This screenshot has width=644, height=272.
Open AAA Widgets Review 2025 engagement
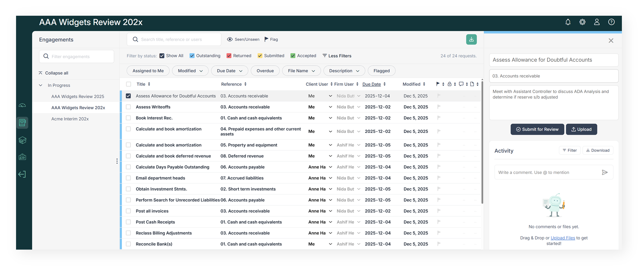point(78,97)
